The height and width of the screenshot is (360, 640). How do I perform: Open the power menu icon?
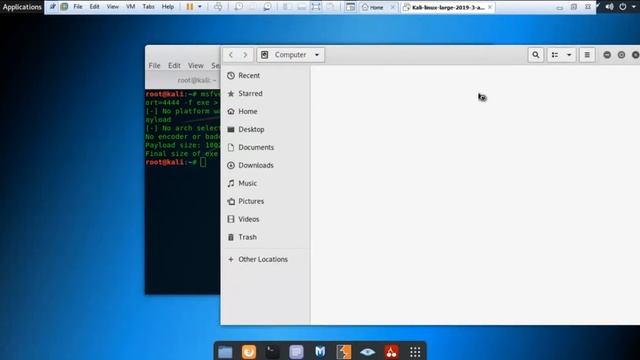623,7
